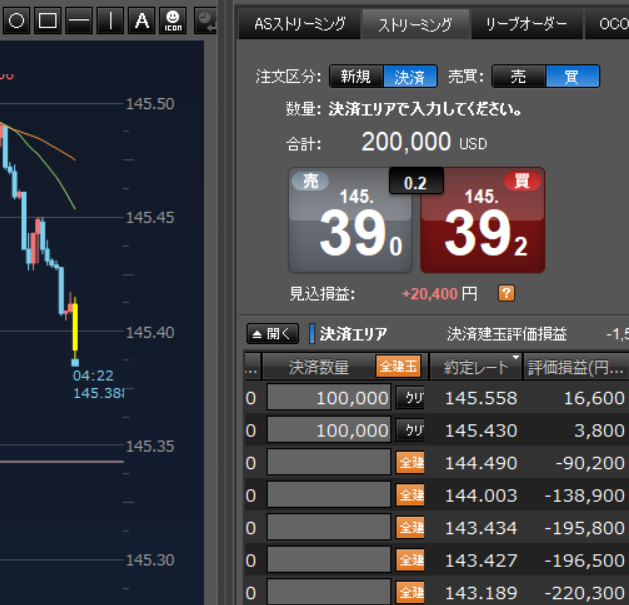The image size is (629, 605).
Task: Sort by 評価損益 column header
Action: tap(576, 366)
